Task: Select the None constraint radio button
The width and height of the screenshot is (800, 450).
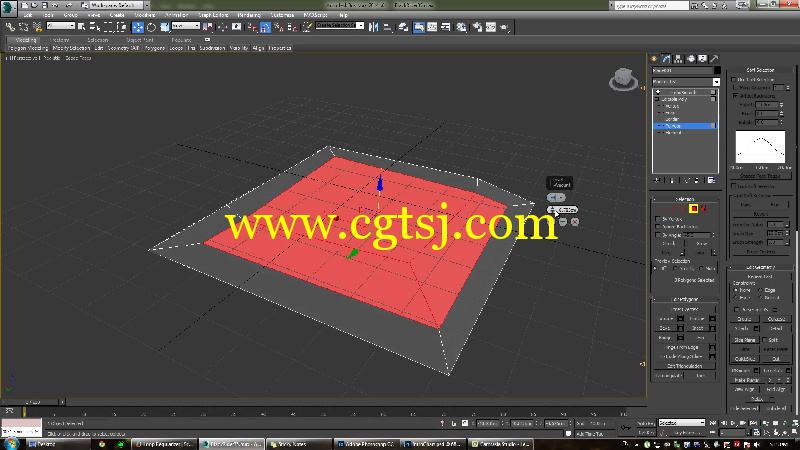Action: coord(736,290)
